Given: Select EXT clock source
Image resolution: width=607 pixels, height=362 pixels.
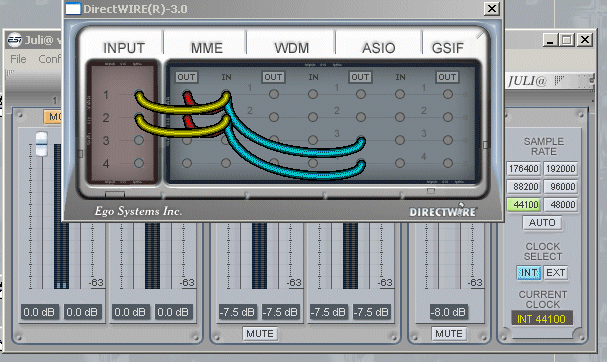Looking at the screenshot, I should 556,273.
